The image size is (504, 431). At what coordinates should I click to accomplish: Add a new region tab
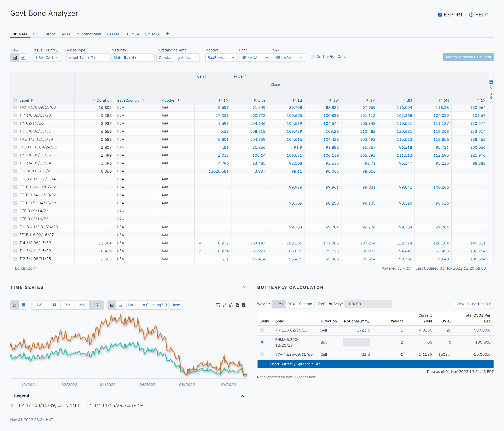coord(167,34)
